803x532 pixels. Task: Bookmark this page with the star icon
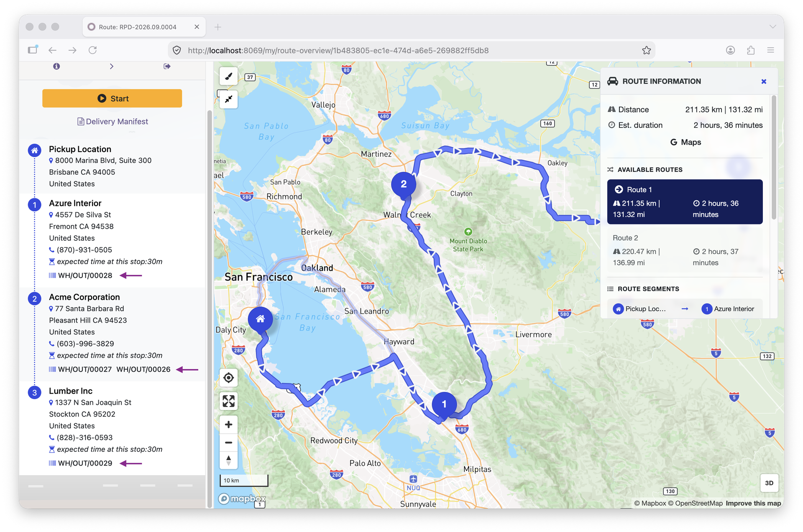point(647,50)
